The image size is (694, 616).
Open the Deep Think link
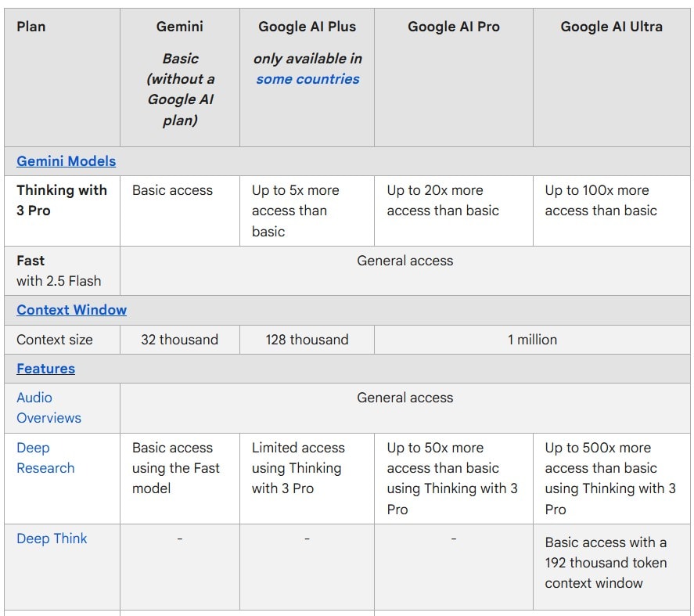52,539
